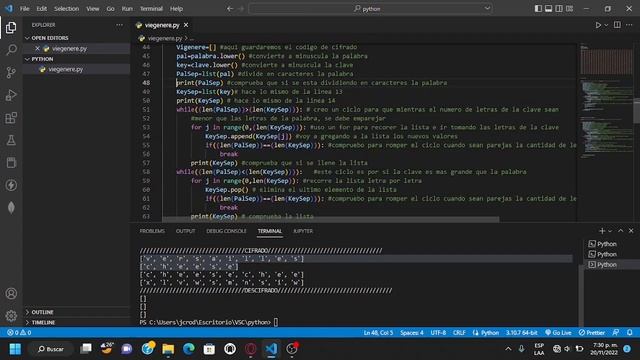The width and height of the screenshot is (640, 360).
Task: Open Explorer Views and More Actions ellipsis
Action: (119, 25)
